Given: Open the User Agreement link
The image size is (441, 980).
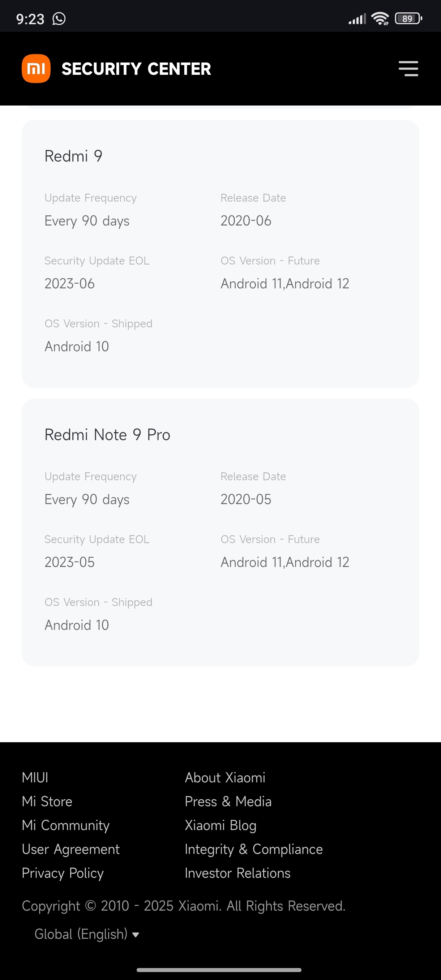Looking at the screenshot, I should pyautogui.click(x=71, y=849).
